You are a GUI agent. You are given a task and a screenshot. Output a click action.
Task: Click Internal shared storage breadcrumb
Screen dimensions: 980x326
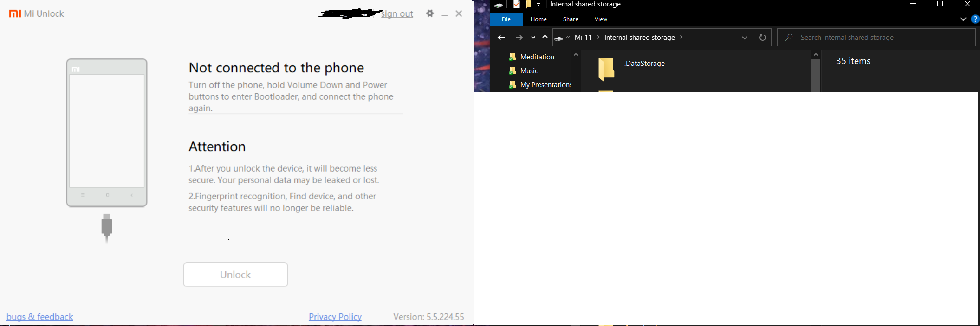pos(639,38)
